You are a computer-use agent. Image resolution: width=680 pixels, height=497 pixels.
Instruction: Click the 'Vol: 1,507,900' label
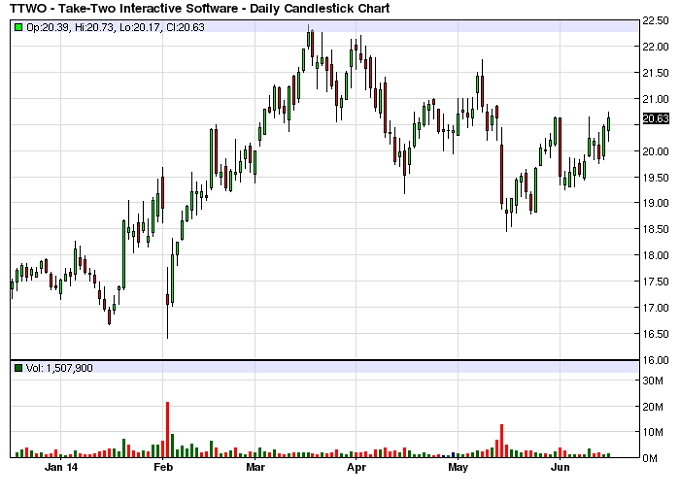click(59, 368)
